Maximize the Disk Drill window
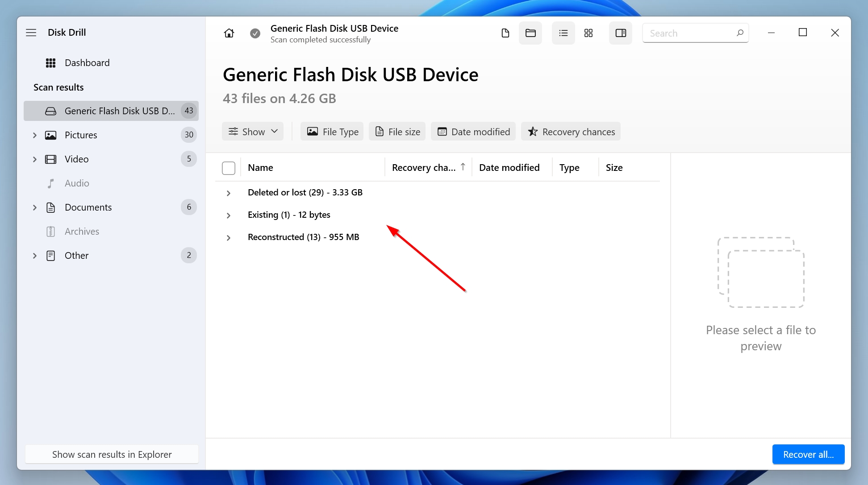Image resolution: width=868 pixels, height=485 pixels. [803, 33]
